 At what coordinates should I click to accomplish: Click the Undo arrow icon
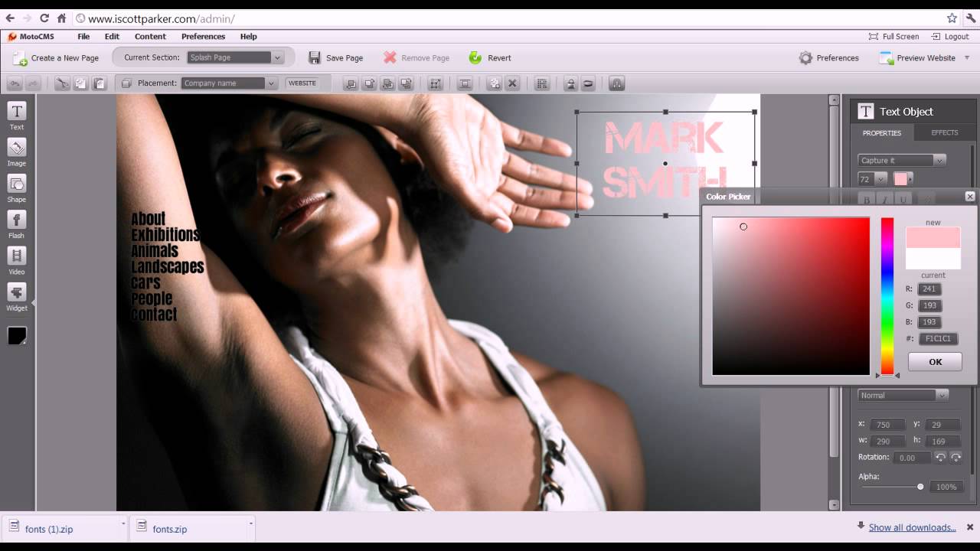(x=15, y=83)
